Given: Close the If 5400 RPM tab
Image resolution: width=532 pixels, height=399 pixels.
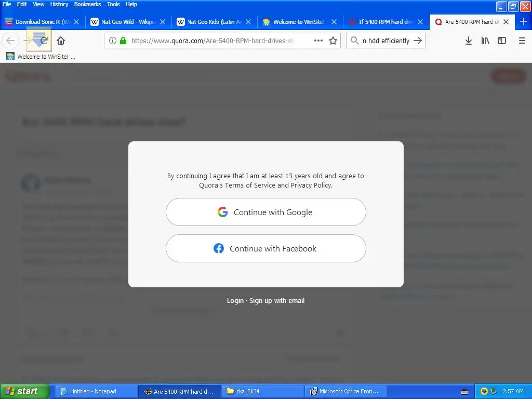Looking at the screenshot, I should coord(420,22).
